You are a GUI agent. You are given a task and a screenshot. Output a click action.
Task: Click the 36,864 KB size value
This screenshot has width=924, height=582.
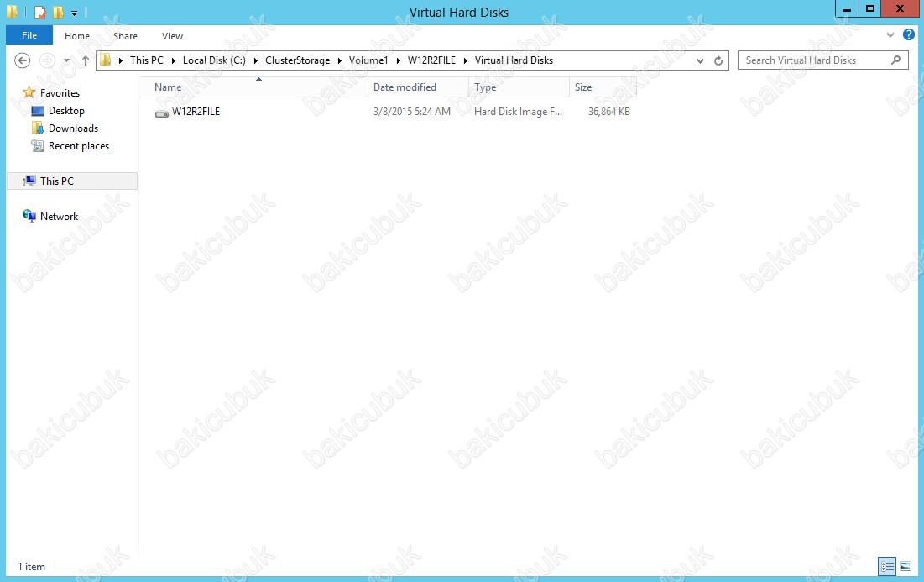(608, 112)
